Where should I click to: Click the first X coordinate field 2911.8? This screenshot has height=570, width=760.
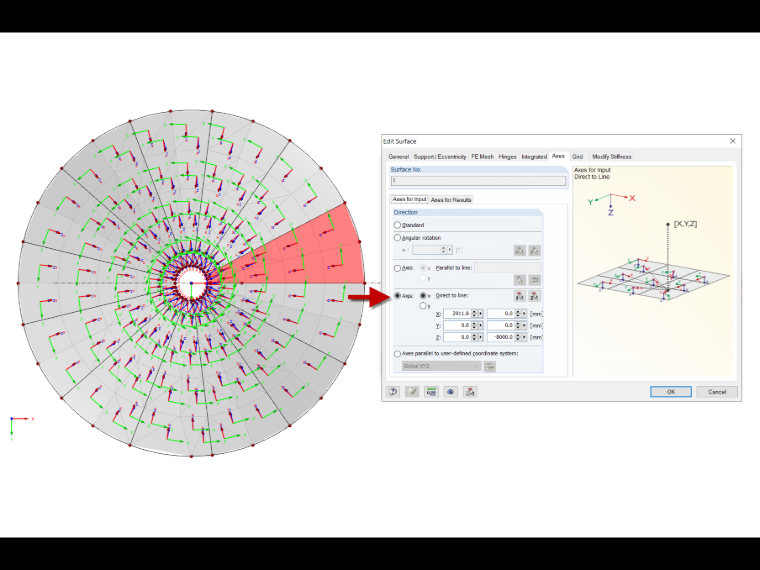click(457, 314)
